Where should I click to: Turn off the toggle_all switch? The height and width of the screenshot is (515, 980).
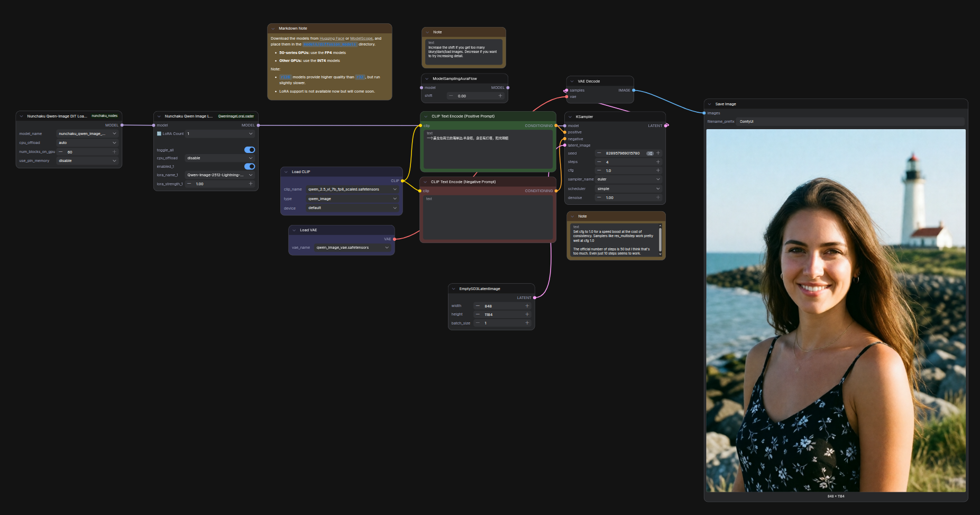pos(249,150)
